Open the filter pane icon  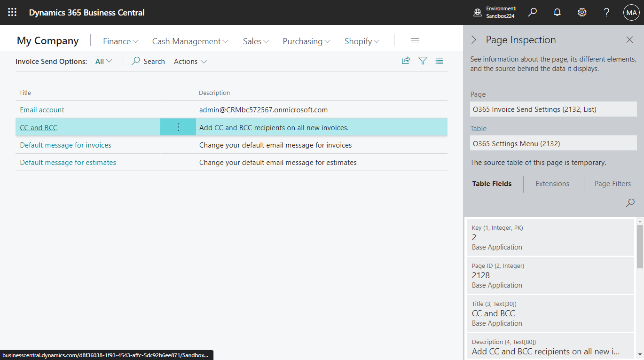click(x=423, y=61)
